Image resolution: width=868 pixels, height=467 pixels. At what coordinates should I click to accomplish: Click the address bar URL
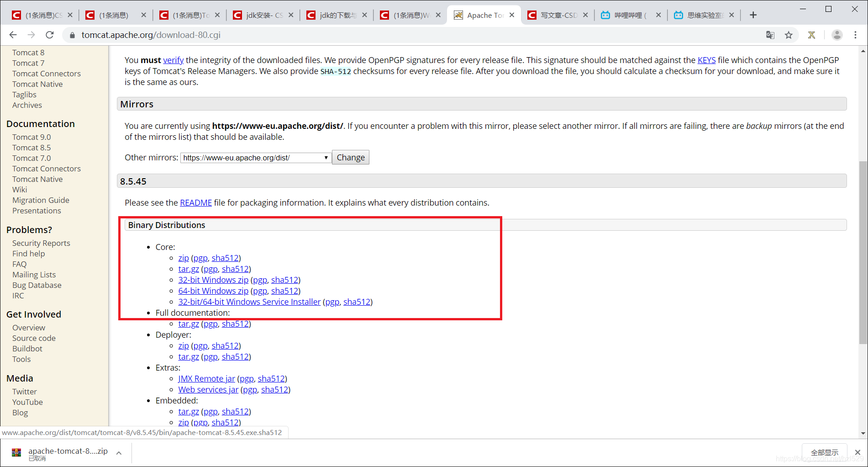pyautogui.click(x=151, y=35)
